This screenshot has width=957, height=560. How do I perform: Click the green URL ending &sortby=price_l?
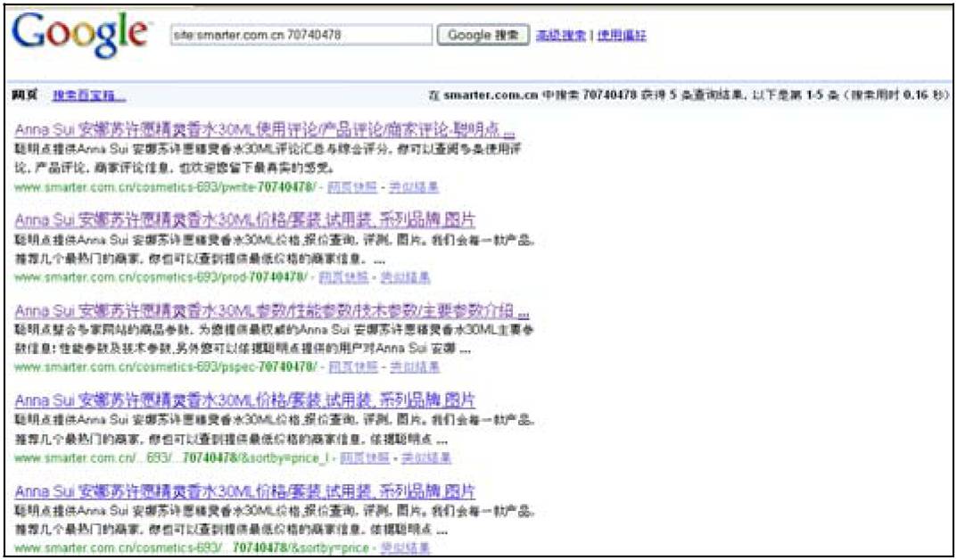coord(171,457)
